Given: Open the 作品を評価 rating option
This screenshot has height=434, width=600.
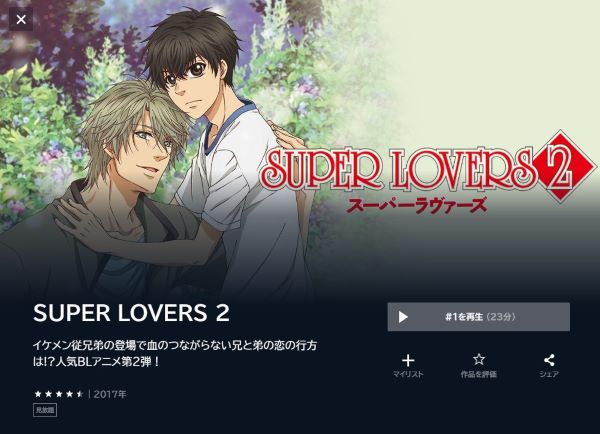Looking at the screenshot, I should click(x=479, y=374).
